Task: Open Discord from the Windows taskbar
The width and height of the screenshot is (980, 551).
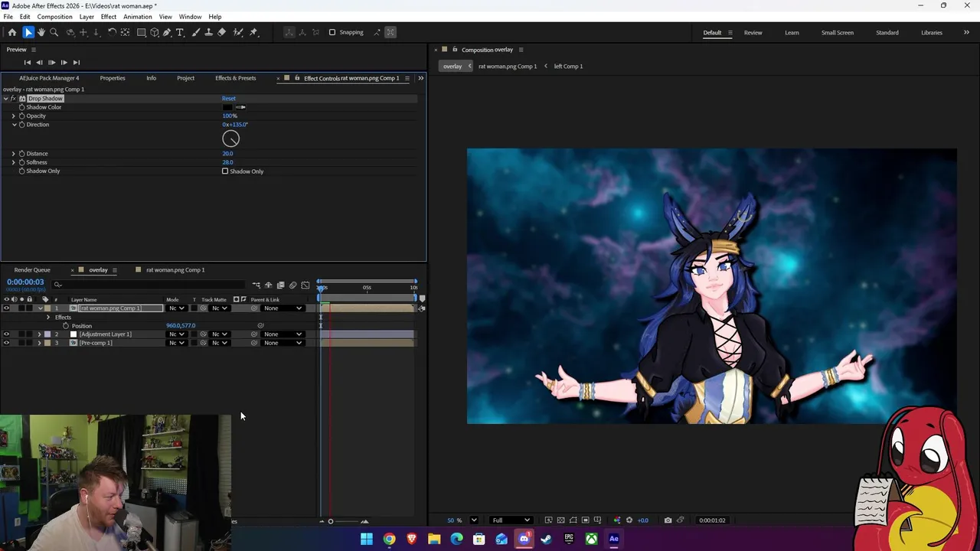Action: click(524, 539)
